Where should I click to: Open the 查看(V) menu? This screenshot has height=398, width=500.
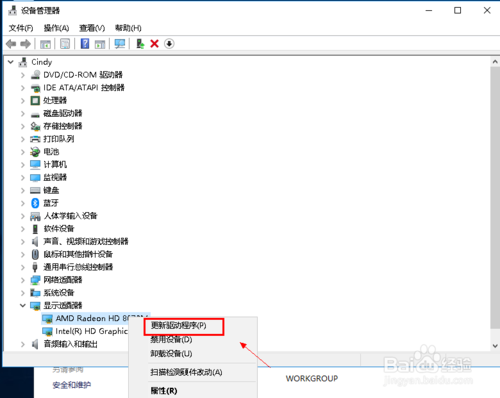click(x=92, y=28)
